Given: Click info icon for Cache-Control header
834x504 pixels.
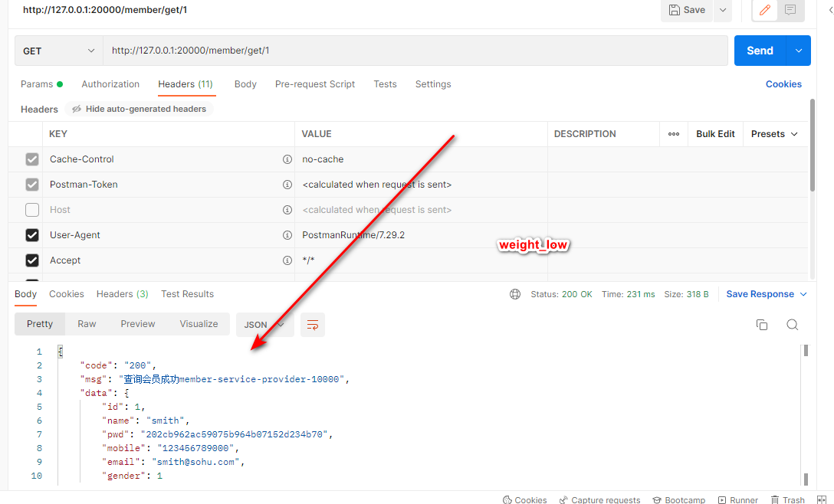Looking at the screenshot, I should click(x=287, y=159).
